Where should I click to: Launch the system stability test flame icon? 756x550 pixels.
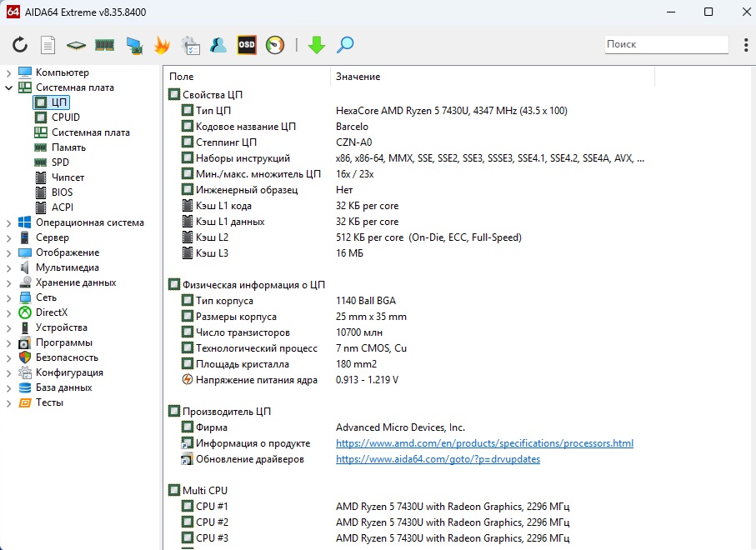(162, 45)
